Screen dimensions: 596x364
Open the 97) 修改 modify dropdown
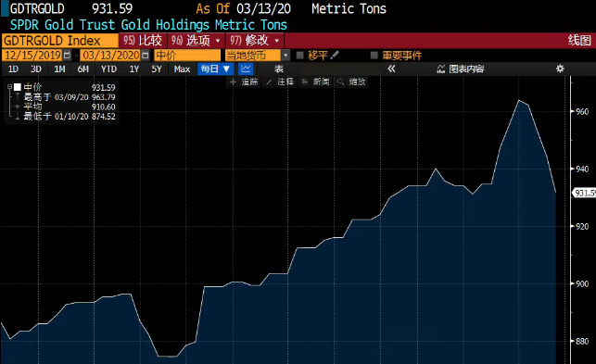pyautogui.click(x=254, y=40)
